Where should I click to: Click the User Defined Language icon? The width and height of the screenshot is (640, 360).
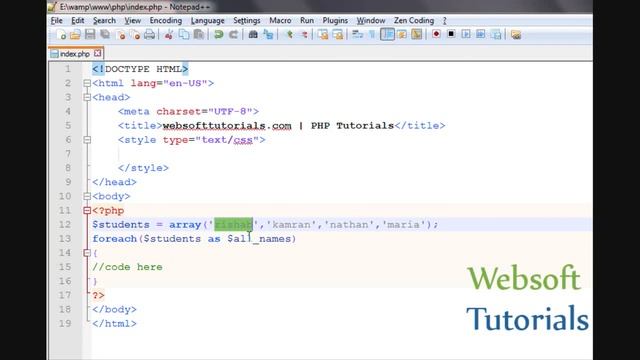[x=402, y=35]
